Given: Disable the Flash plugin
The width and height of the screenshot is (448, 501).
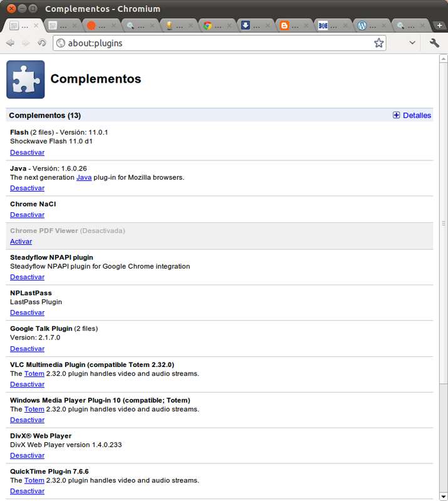Looking at the screenshot, I should [27, 152].
